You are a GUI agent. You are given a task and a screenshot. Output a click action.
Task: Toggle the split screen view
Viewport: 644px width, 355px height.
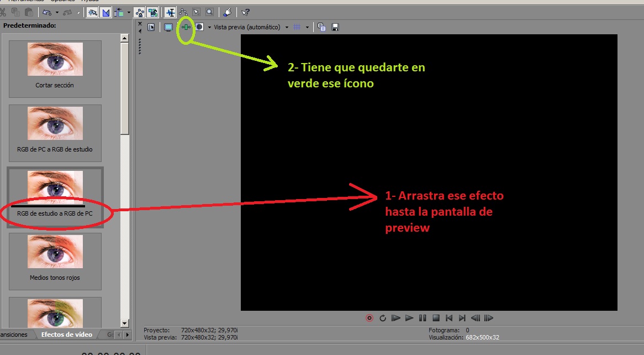[x=199, y=27]
